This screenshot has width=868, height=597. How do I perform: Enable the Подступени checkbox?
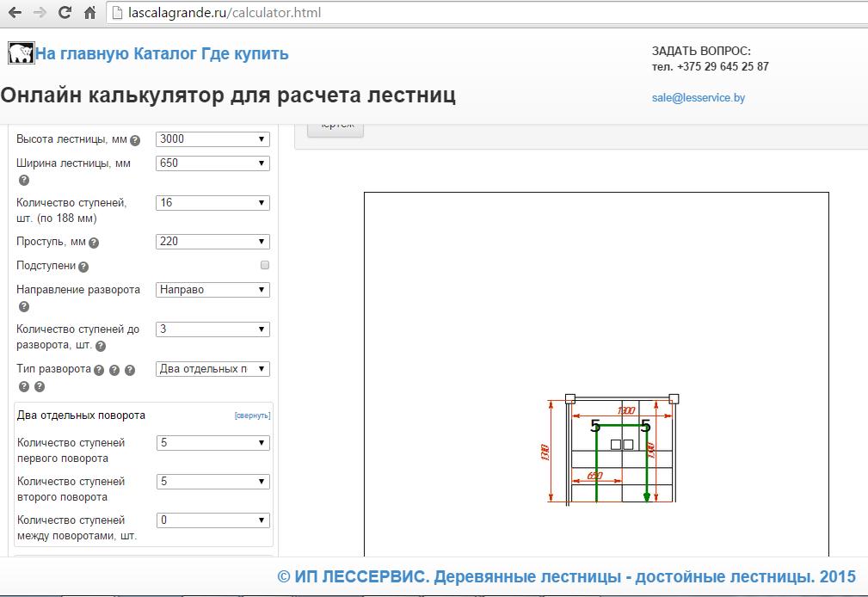tap(265, 265)
